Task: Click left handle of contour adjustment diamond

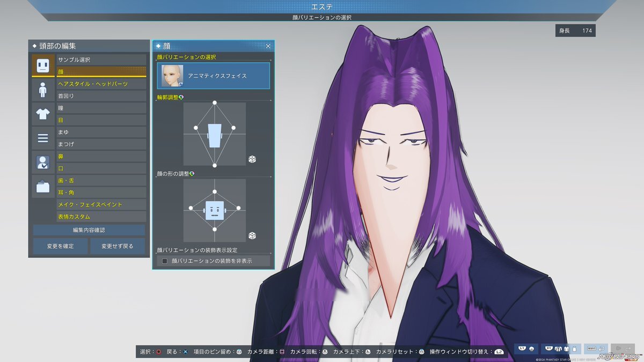Action: (196, 128)
